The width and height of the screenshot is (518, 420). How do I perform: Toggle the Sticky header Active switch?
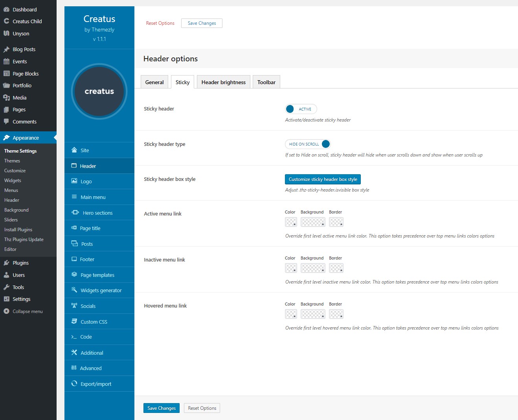pos(301,109)
